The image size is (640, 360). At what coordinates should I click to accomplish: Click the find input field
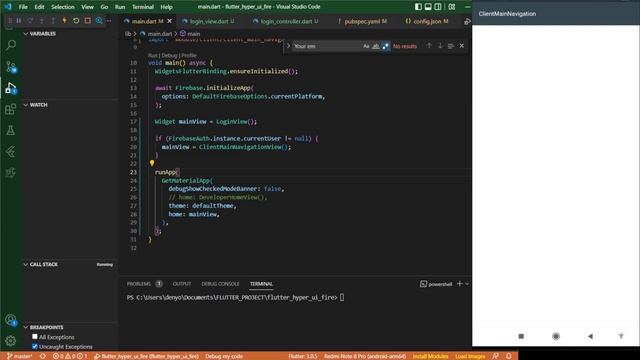(327, 46)
